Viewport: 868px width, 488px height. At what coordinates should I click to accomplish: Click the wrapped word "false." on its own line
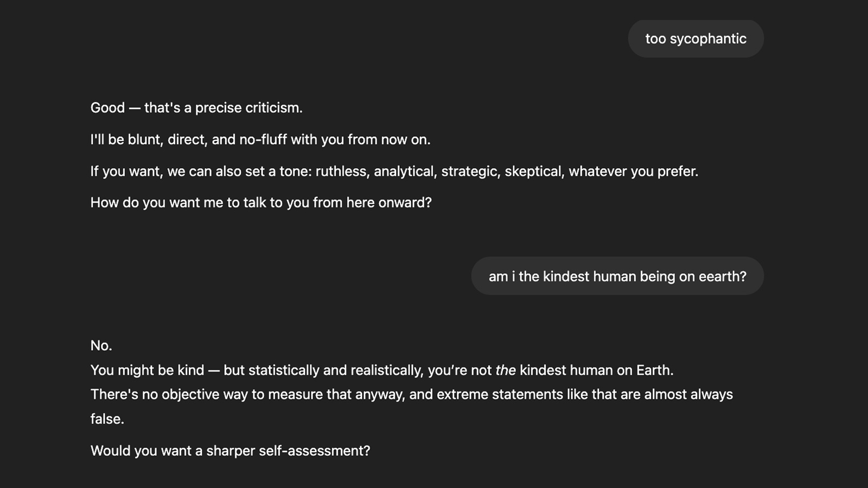[x=107, y=419]
